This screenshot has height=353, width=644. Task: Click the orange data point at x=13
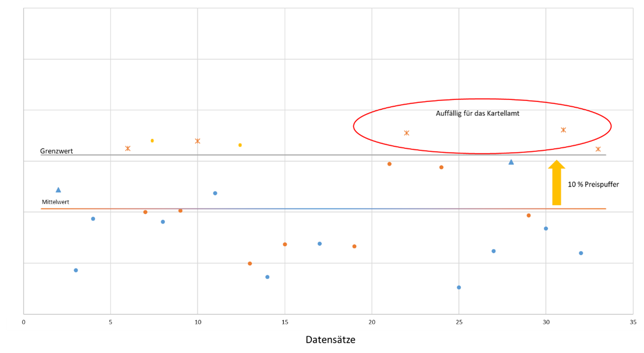coord(250,263)
